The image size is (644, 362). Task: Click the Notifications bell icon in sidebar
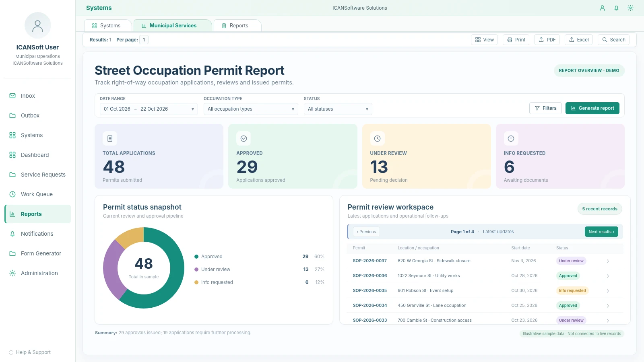[12, 234]
